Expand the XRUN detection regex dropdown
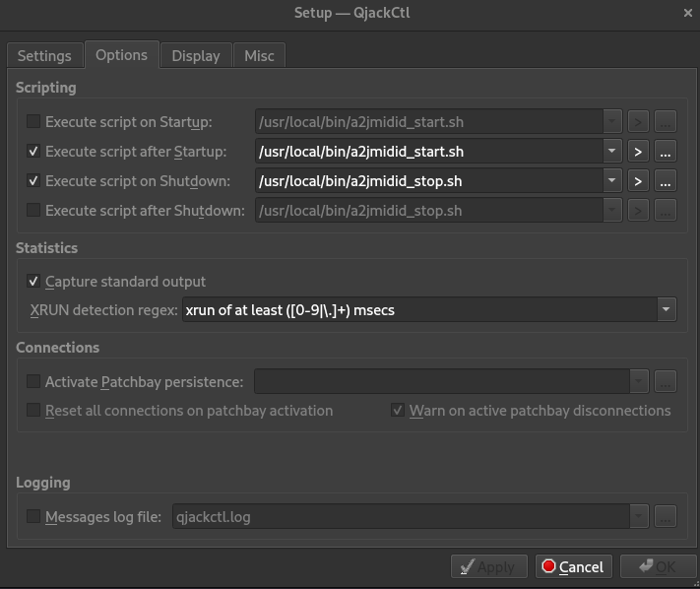Viewport: 700px width, 589px height. pos(666,309)
